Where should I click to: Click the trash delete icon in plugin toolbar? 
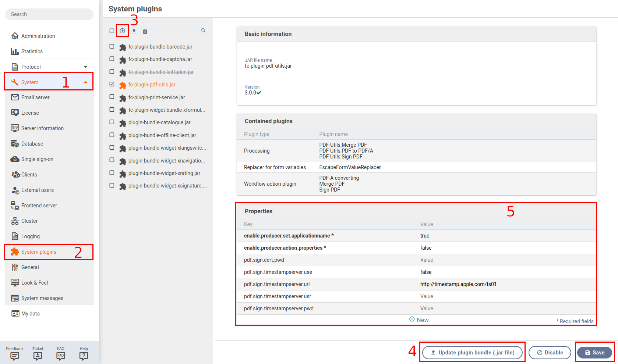click(x=145, y=31)
